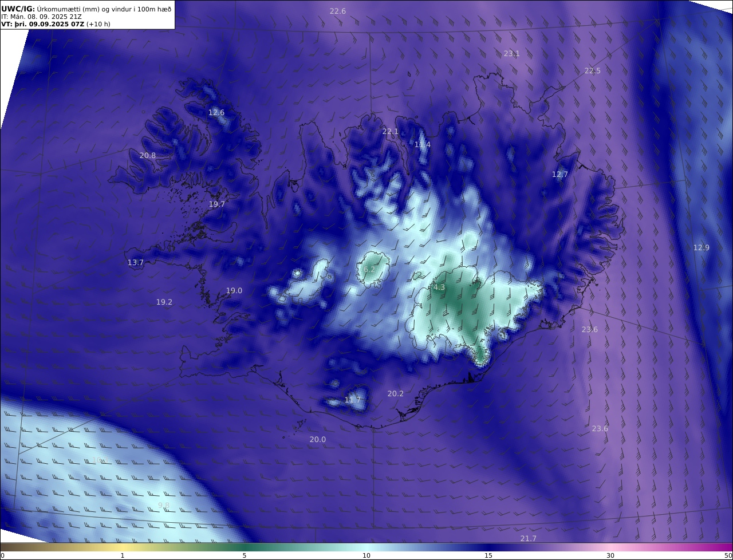The height and width of the screenshot is (560, 733).
Task: Click the map value 12.7
Action: 560,175
